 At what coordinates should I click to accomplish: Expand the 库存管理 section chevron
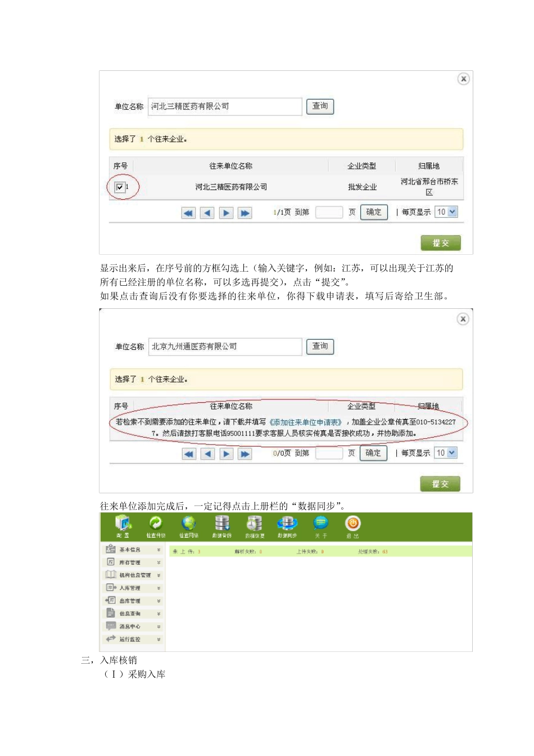click(x=159, y=562)
